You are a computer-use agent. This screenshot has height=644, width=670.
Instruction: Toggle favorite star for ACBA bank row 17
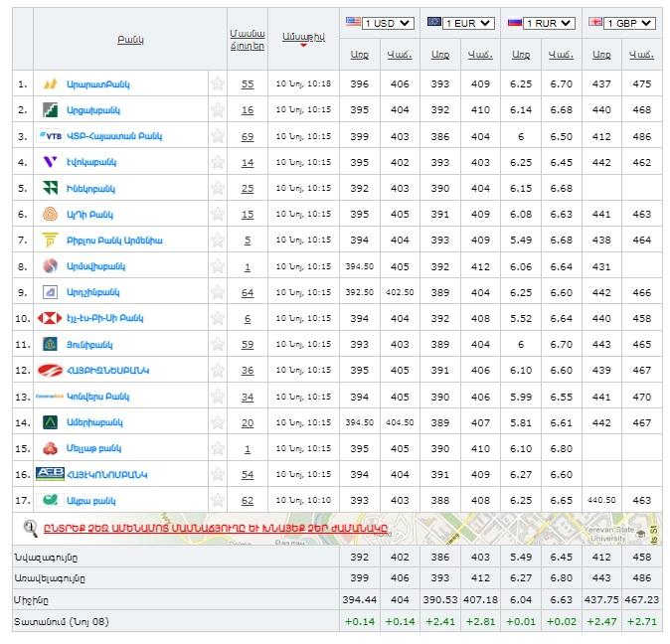pyautogui.click(x=217, y=500)
